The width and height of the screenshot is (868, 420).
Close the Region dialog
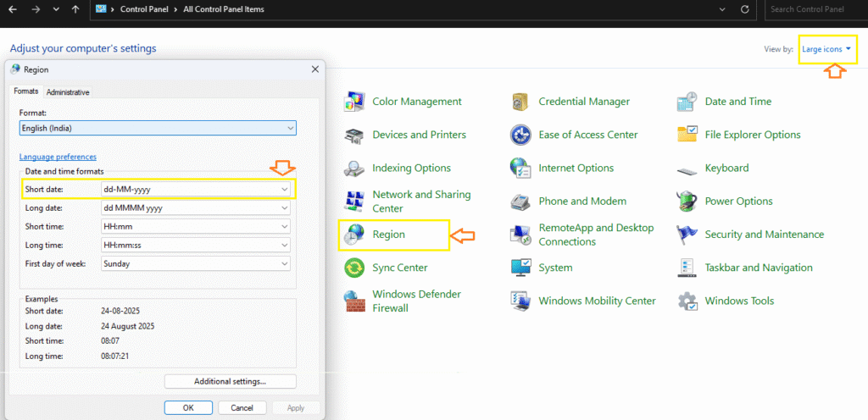[315, 69]
